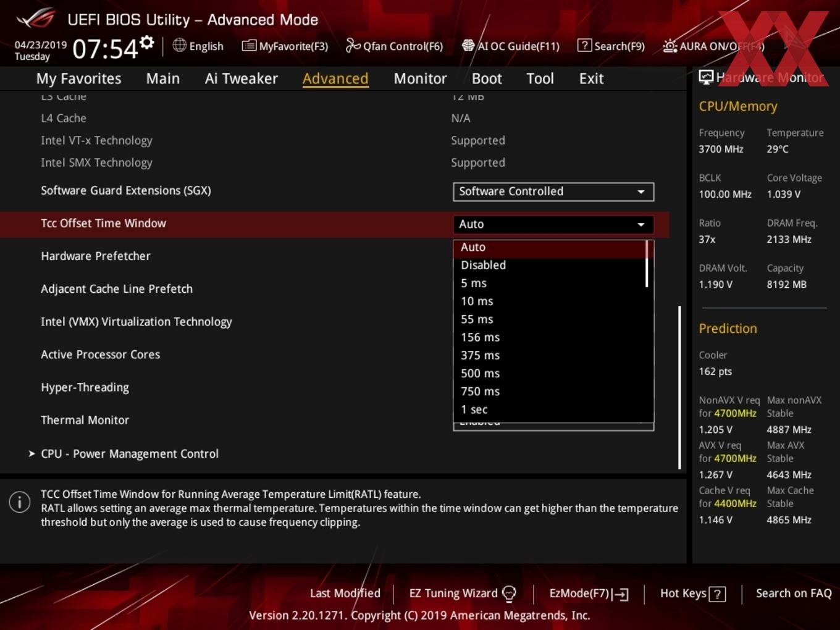The height and width of the screenshot is (630, 840).
Task: Click the ROG logo in the header
Action: 36,19
